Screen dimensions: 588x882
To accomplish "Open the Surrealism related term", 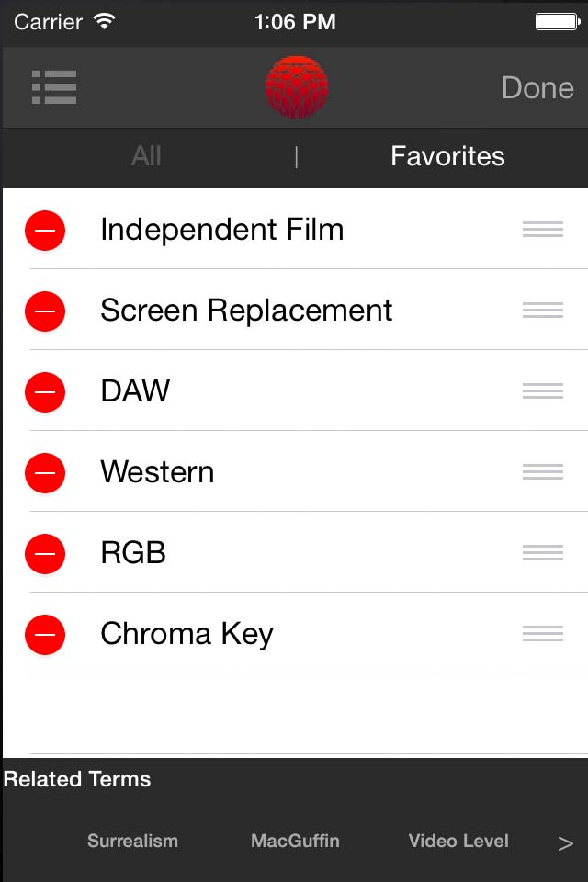I will [132, 841].
